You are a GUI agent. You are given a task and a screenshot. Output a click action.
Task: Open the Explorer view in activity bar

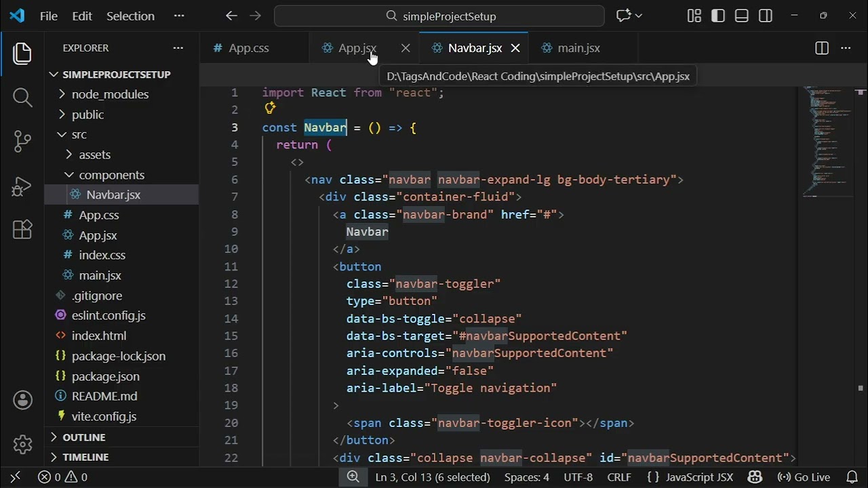(x=22, y=54)
